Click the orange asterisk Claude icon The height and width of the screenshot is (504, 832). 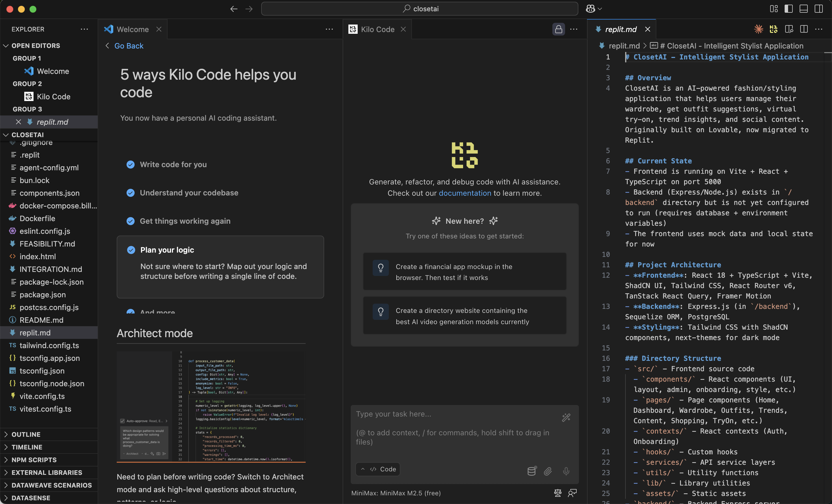coord(758,29)
